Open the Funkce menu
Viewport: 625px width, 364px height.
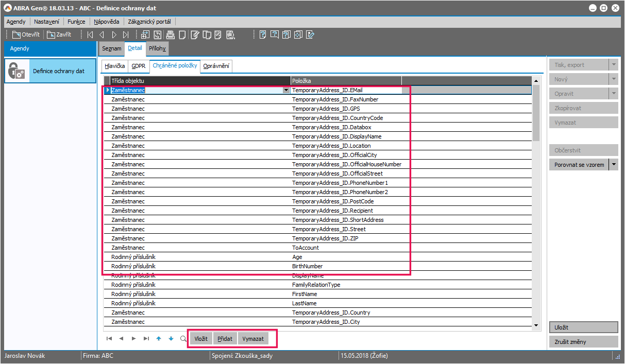coord(76,22)
